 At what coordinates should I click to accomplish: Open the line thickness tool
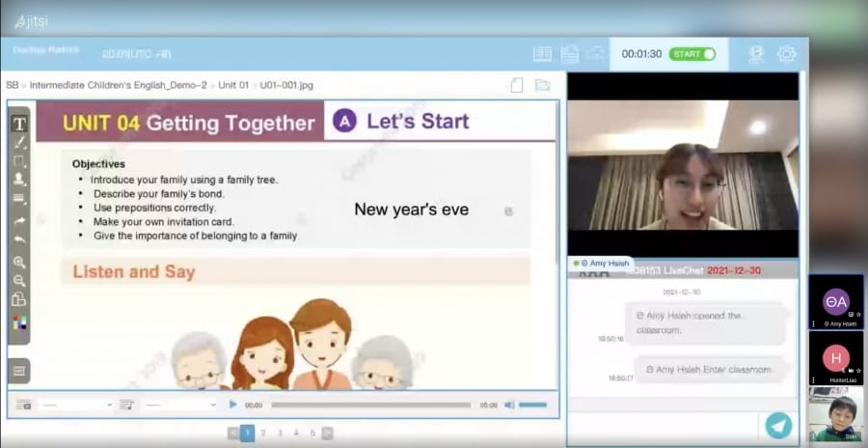tap(19, 199)
